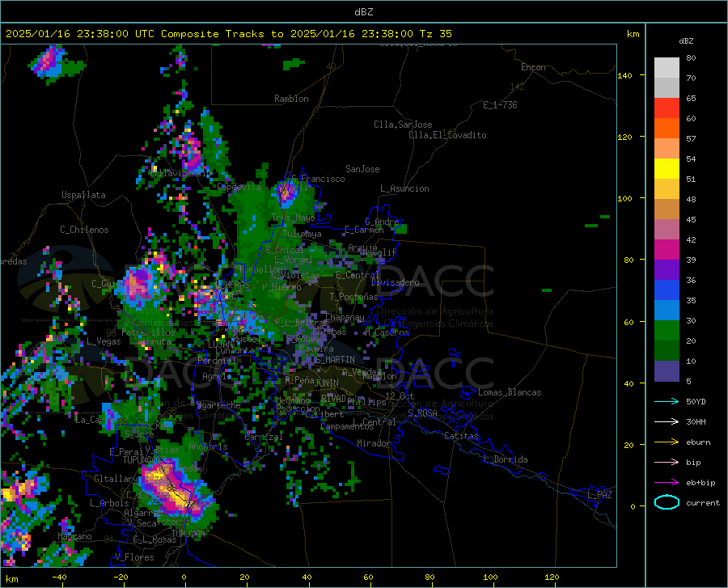The width and height of the screenshot is (728, 588).
Task: Click the 'Manzano' place label
Action: (74, 536)
